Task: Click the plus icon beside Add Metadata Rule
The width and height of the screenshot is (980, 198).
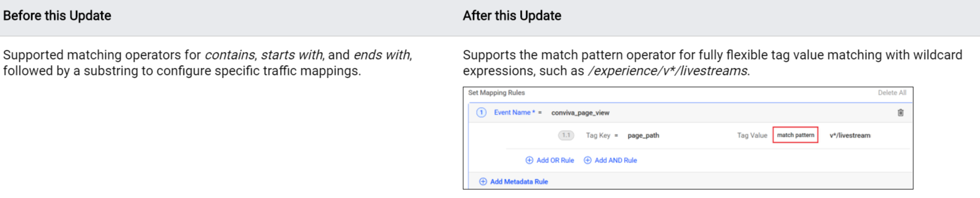Action: 483,182
